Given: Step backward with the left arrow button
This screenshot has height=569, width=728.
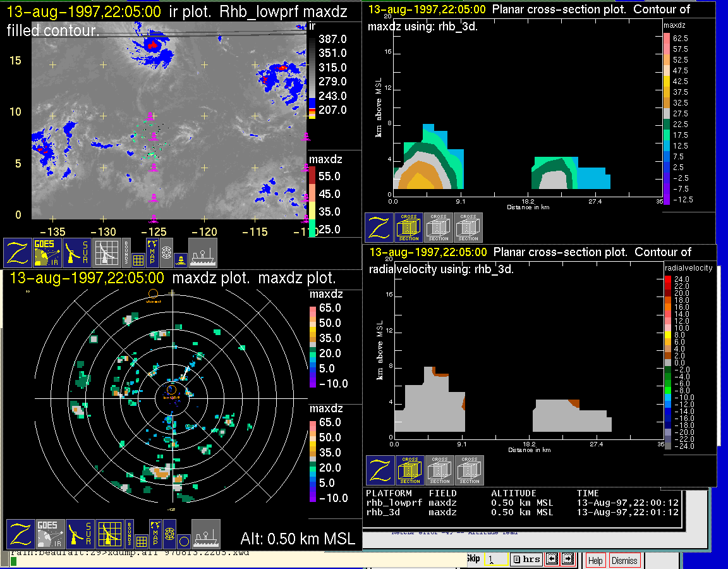Looking at the screenshot, I should click(551, 560).
